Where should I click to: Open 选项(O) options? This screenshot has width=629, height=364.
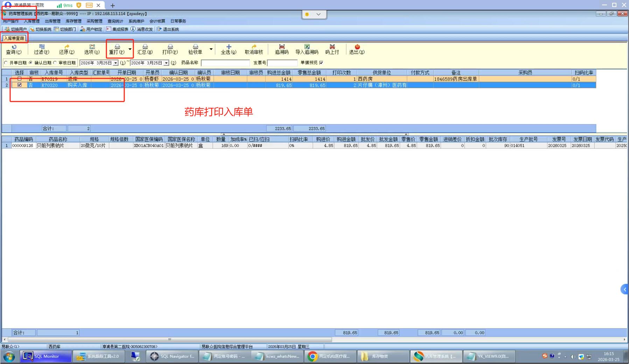coord(92,49)
